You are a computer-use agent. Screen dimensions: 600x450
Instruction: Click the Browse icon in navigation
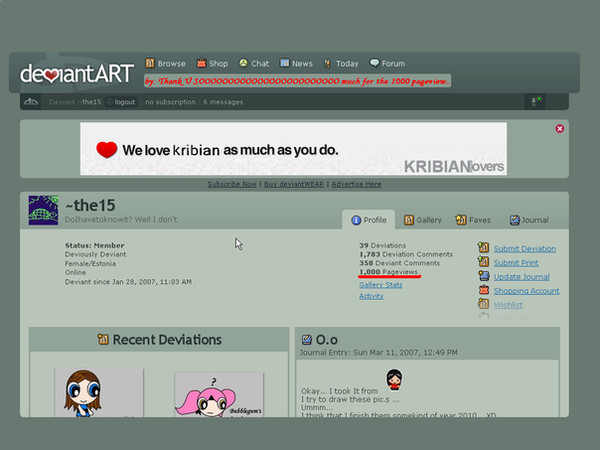(150, 63)
